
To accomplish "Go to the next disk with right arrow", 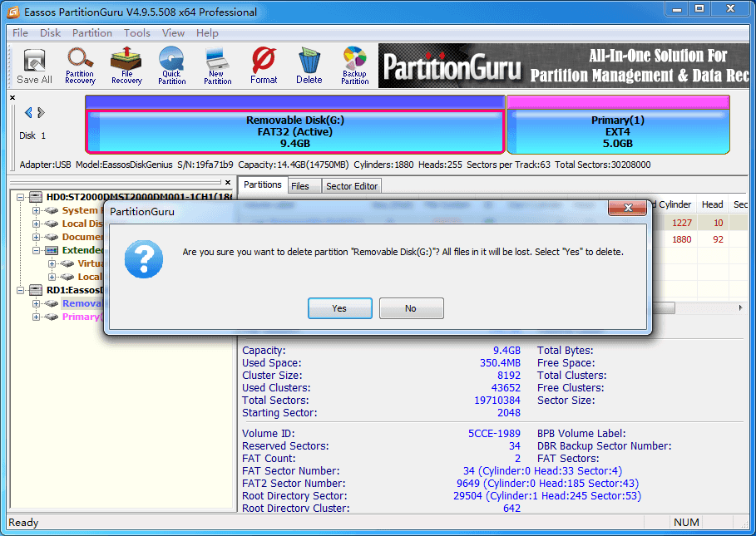I will (x=41, y=113).
